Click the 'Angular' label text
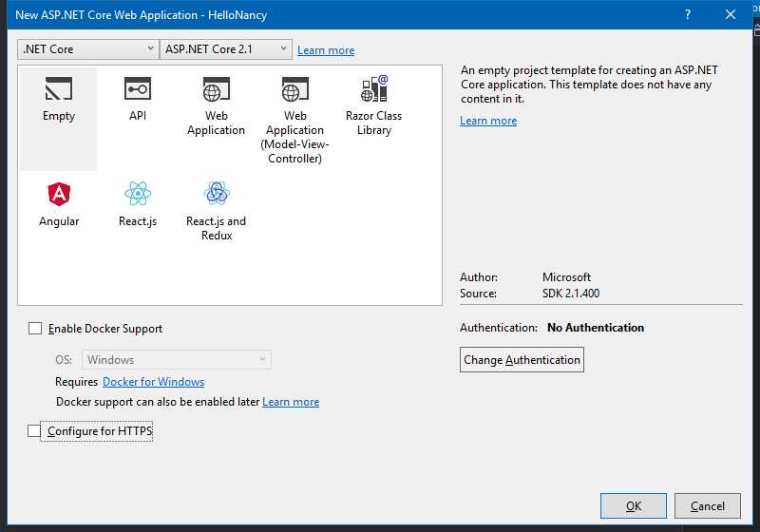760x532 pixels. tap(59, 221)
